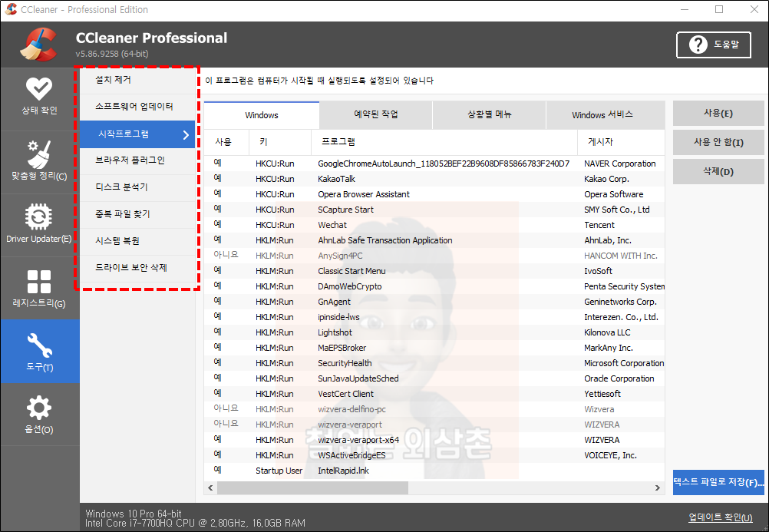769x532 pixels.
Task: Open 소프트웨어 업데이터 menu item
Action: [x=137, y=107]
